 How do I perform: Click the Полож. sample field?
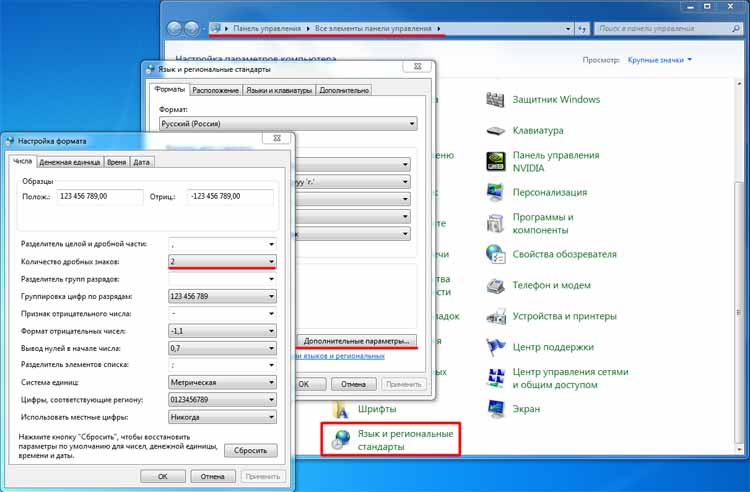[99, 197]
